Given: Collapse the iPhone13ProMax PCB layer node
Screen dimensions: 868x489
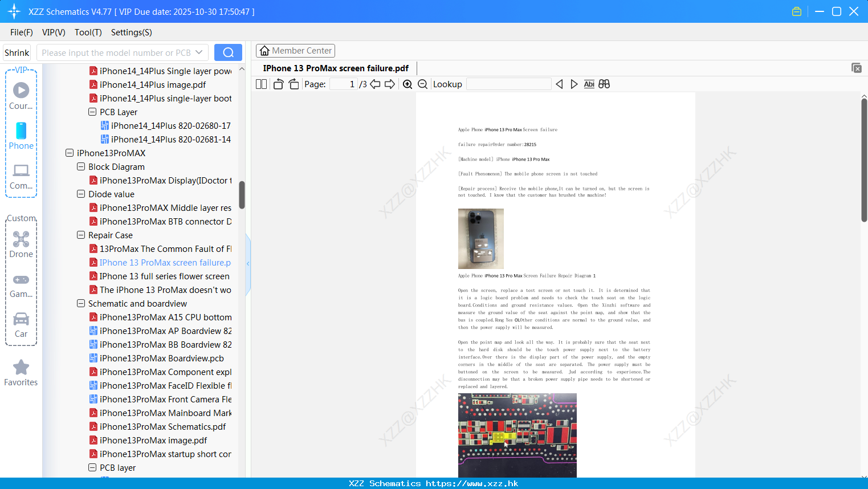Looking at the screenshot, I should click(92, 467).
